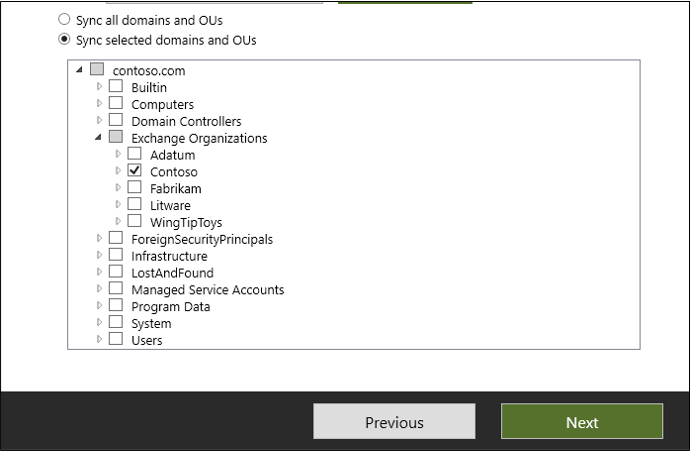Select the ForeignSecurityPrincipals tree item label
Image resolution: width=690 pixels, height=451 pixels.
[x=202, y=239]
